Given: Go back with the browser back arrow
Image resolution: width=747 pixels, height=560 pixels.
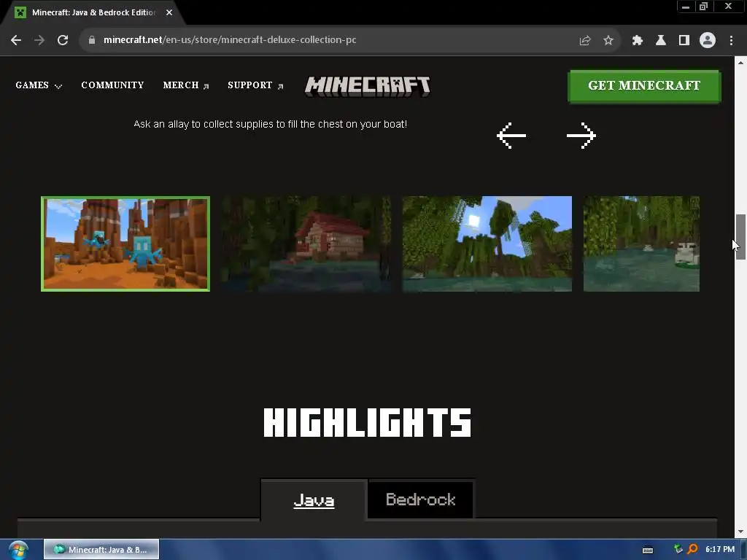Looking at the screenshot, I should (x=16, y=40).
